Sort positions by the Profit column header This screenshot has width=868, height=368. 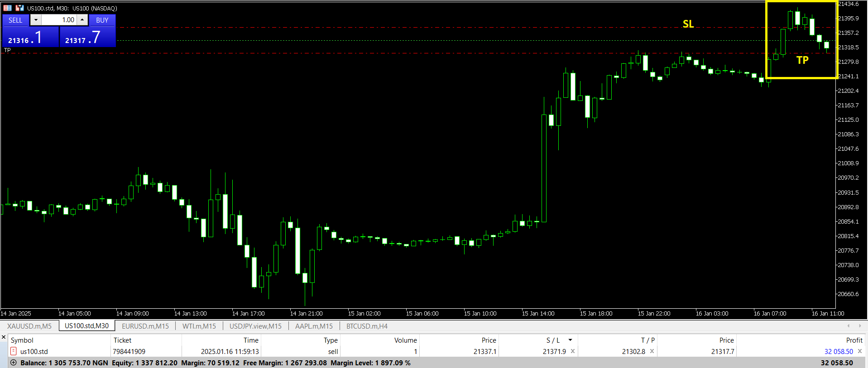point(854,340)
